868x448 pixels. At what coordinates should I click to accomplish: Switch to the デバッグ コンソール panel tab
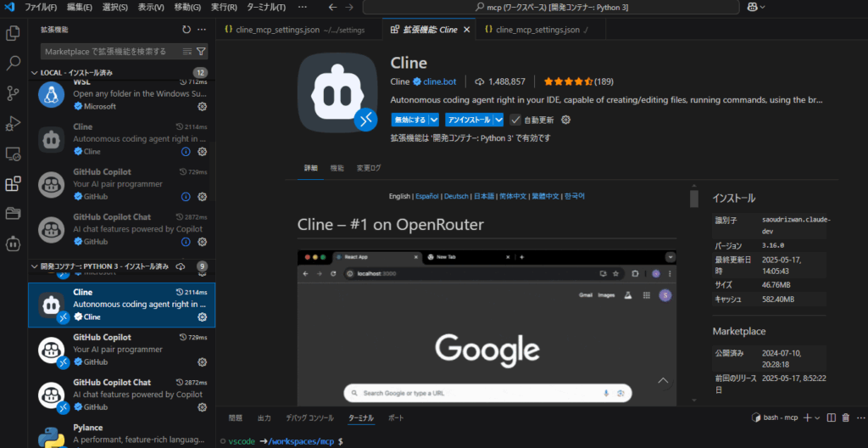[x=309, y=418]
